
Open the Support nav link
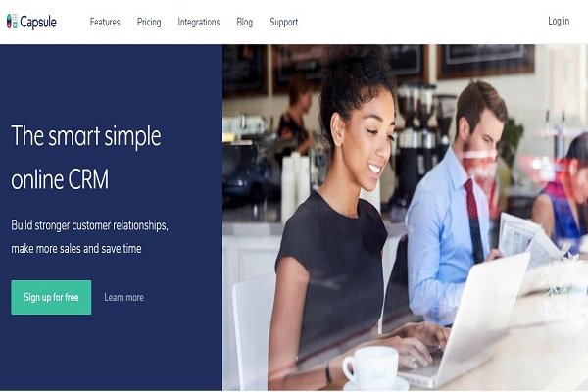284,23
